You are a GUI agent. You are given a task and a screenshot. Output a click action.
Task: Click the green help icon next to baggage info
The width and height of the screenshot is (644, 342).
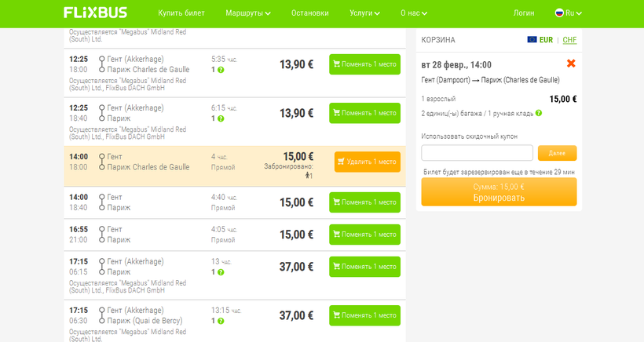pyautogui.click(x=539, y=113)
